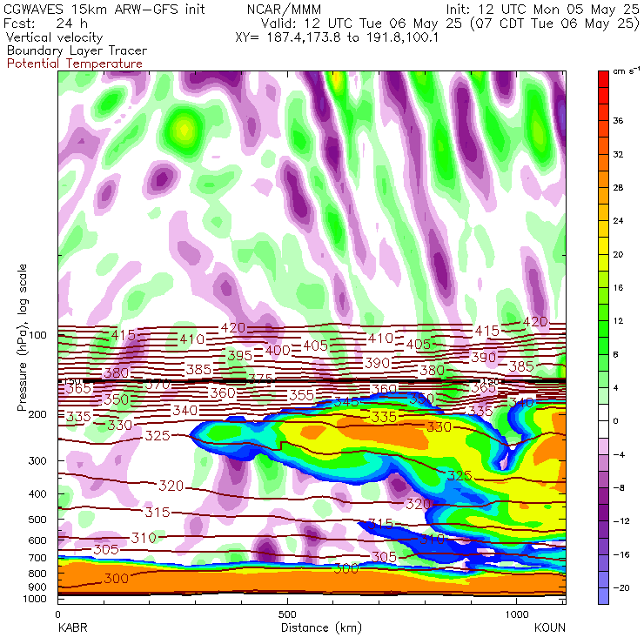Click the dark purple colorbar segment between -12 and -8
The image size is (644, 644).
tap(603, 505)
